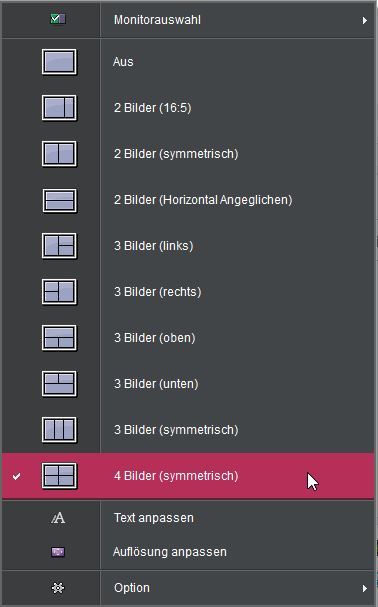Choose the 2 Bilder symmetrisch split icon
The width and height of the screenshot is (378, 607).
(x=59, y=154)
